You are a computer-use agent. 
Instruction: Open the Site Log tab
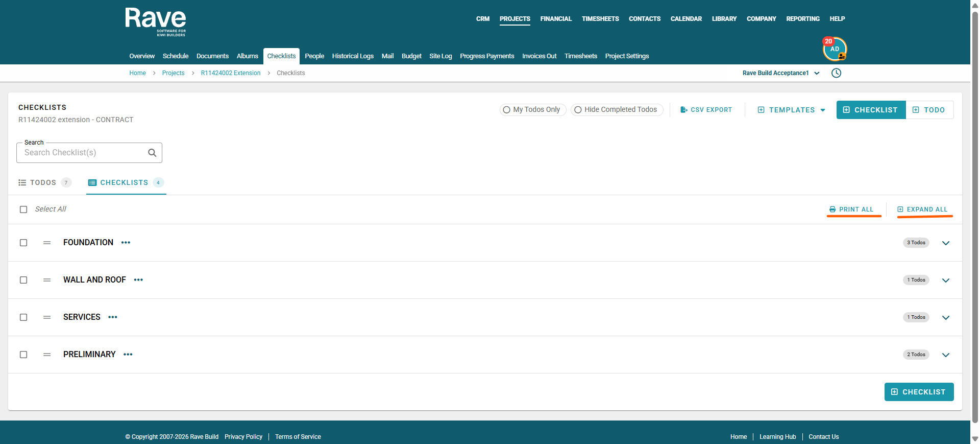coord(440,56)
